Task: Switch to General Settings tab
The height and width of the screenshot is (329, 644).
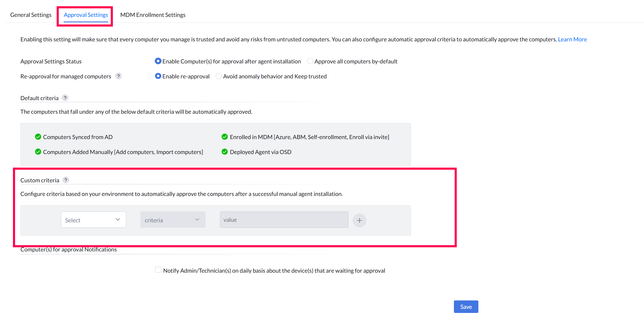Action: (x=31, y=15)
